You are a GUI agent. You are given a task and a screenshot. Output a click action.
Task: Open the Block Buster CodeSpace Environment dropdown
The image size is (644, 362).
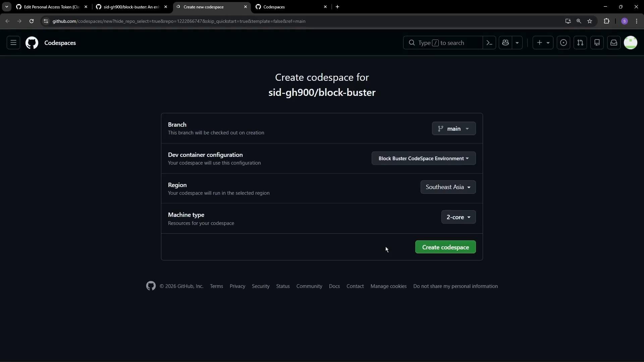click(x=424, y=158)
